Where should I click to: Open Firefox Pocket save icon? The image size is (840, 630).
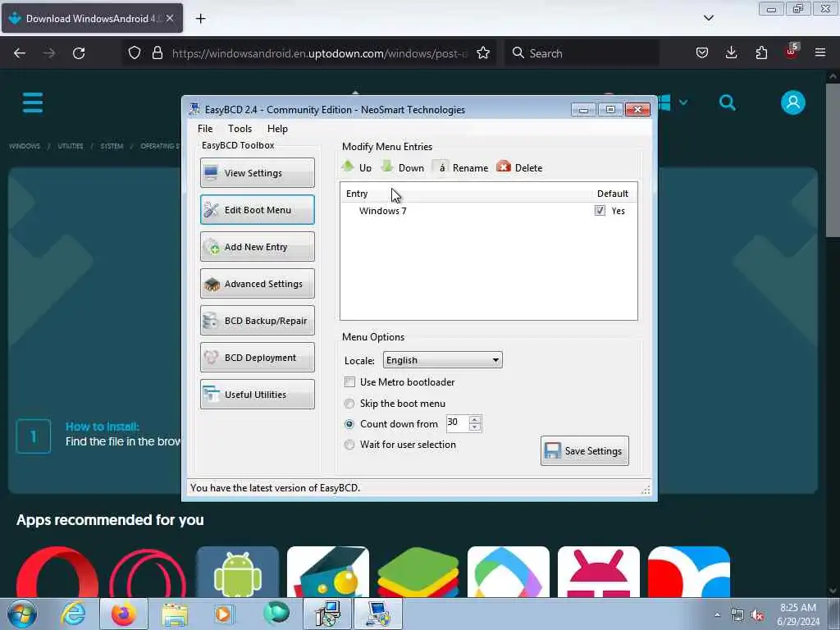(702, 53)
